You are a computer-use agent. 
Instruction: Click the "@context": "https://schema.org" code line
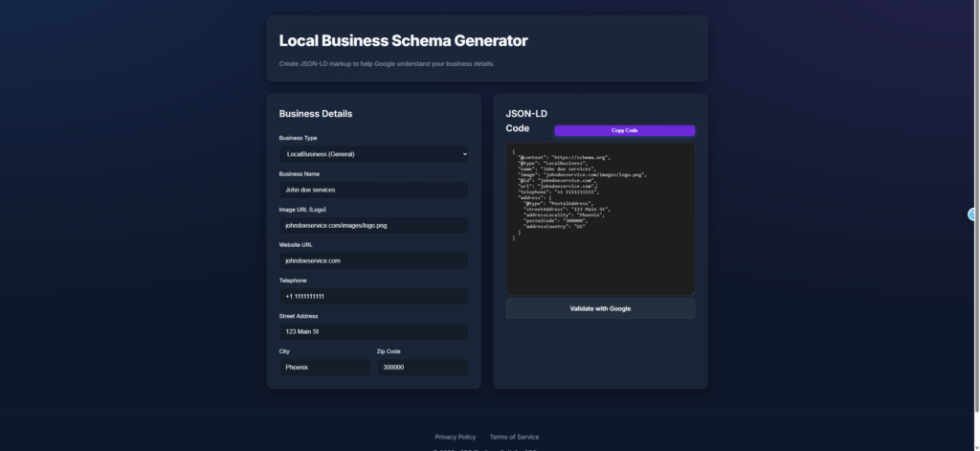[564, 158]
